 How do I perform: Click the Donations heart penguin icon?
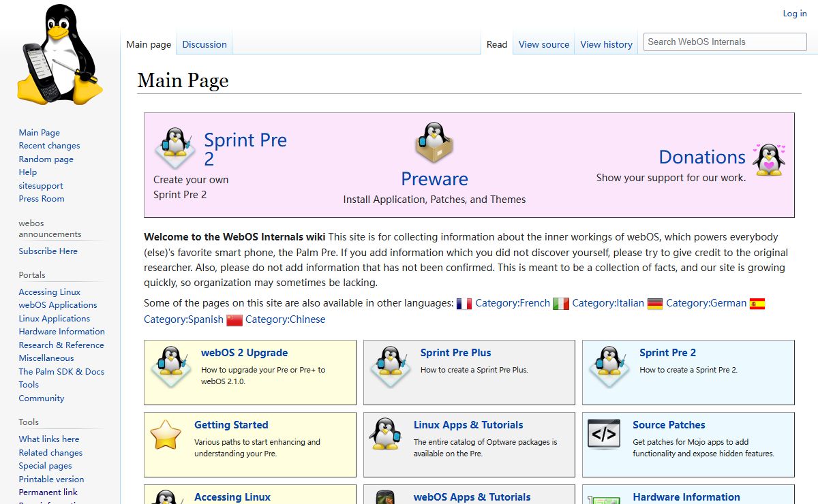tap(769, 159)
